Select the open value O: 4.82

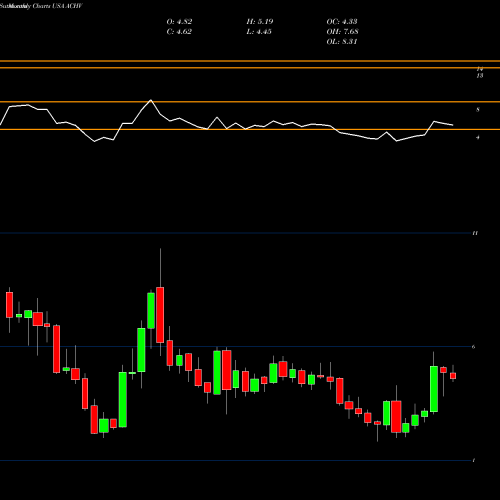point(179,22)
